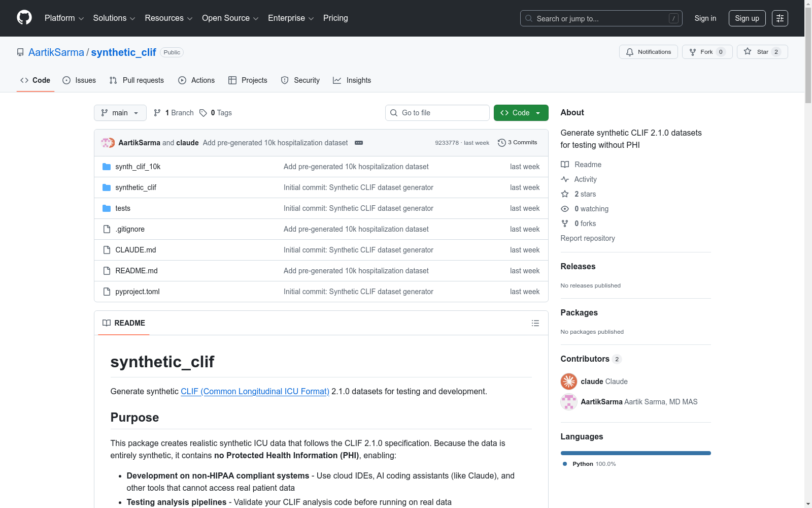The image size is (812, 508).
Task: Click the Sign in link
Action: tap(705, 18)
